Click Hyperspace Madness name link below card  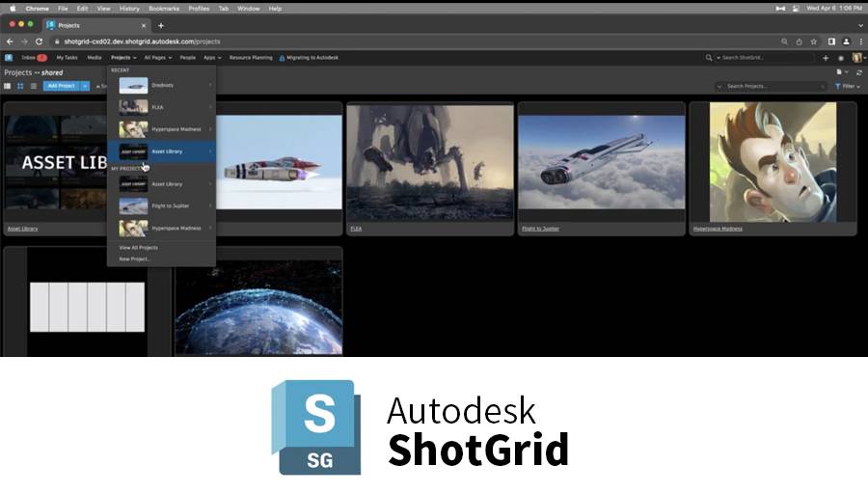tap(718, 229)
